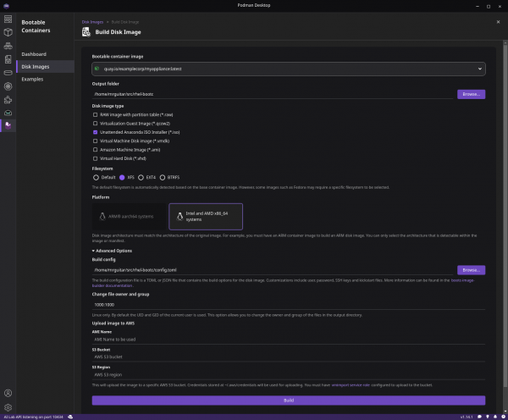Click the output folder path field
The image size is (508, 420).
coord(273,94)
